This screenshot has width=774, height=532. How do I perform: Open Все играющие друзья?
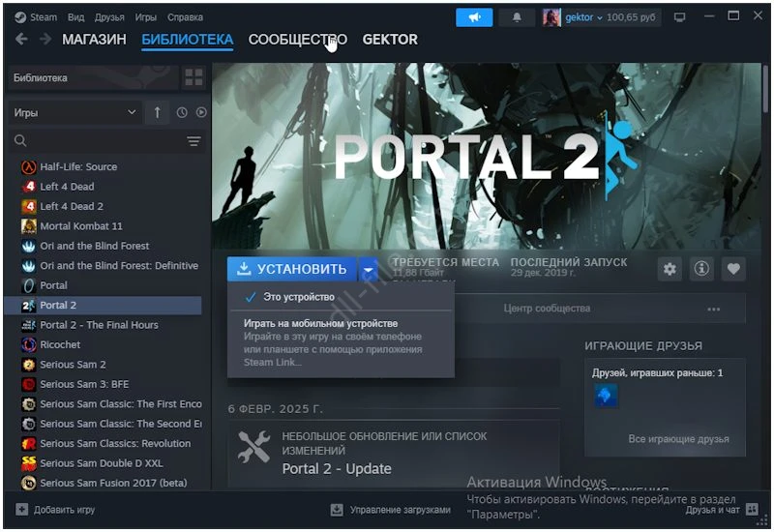click(x=678, y=439)
